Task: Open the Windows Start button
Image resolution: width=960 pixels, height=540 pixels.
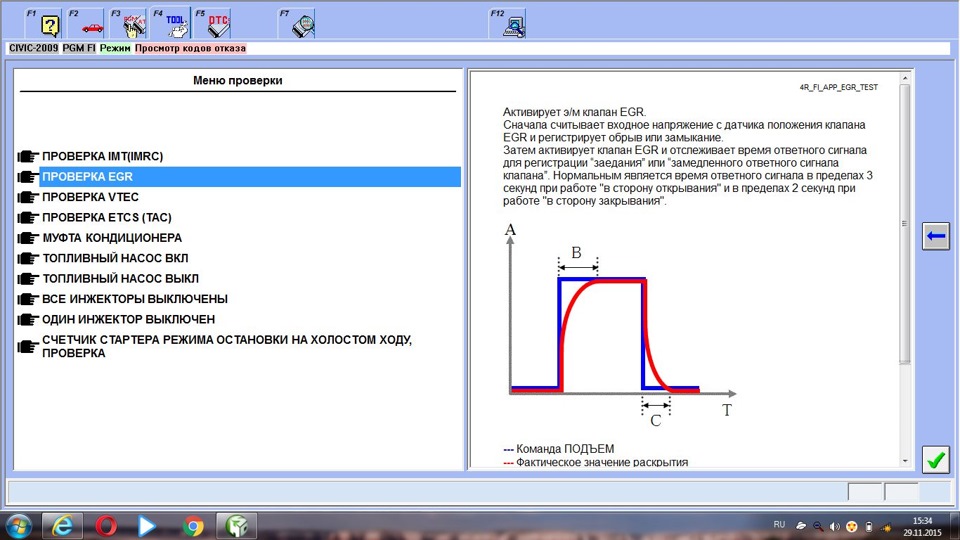Action: point(19,526)
